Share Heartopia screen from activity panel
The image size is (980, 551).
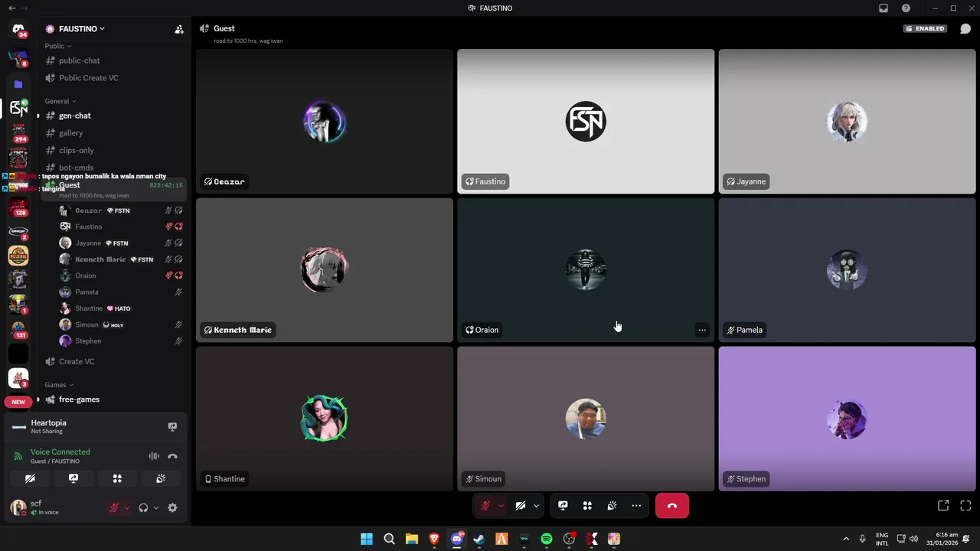pos(172,426)
